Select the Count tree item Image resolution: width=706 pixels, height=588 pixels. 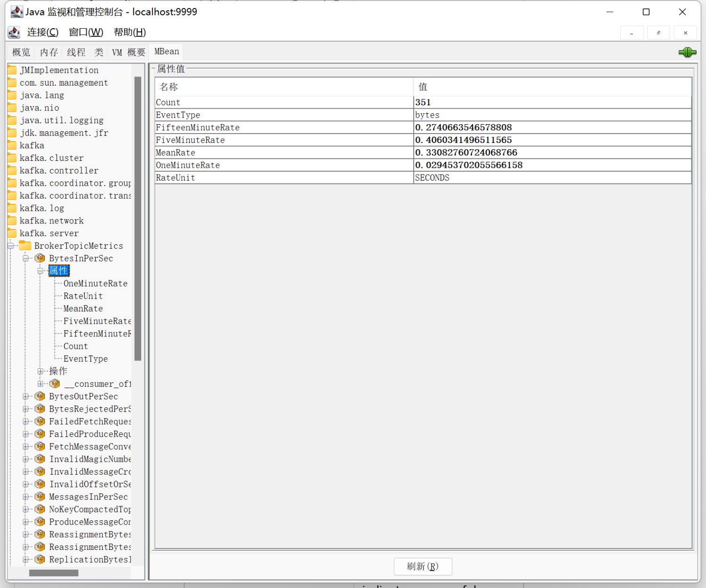(x=75, y=346)
